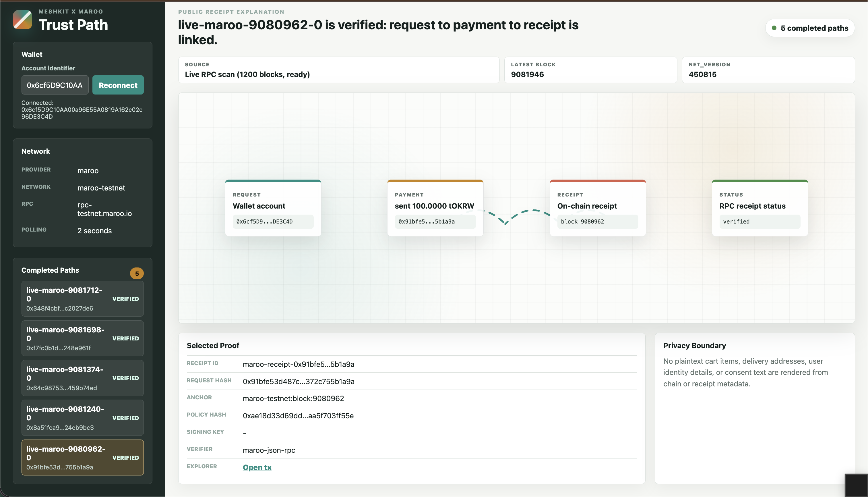Click the verified status chip
Viewport: 868px width, 497px height.
760,221
